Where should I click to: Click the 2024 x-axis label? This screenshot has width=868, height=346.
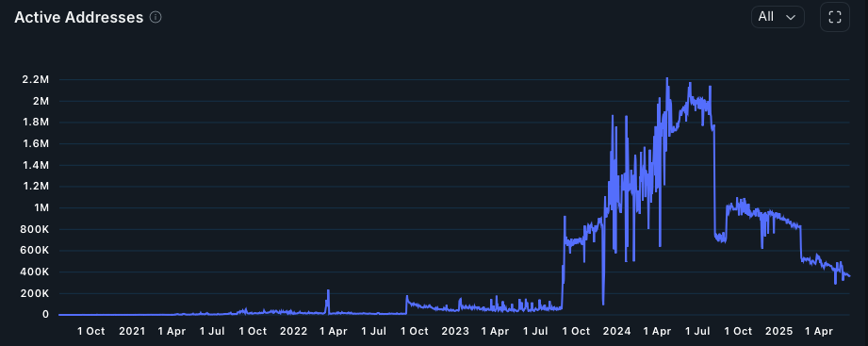(616, 332)
